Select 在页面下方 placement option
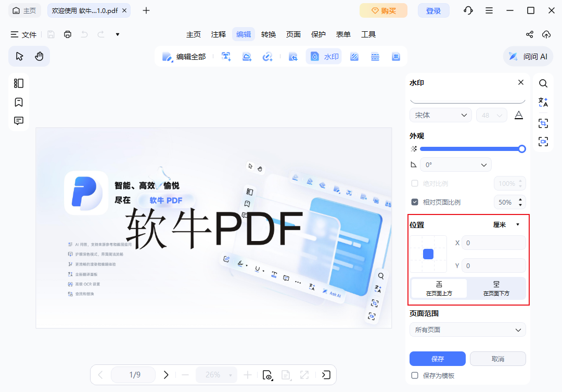The height and width of the screenshot is (392, 562). 496,288
